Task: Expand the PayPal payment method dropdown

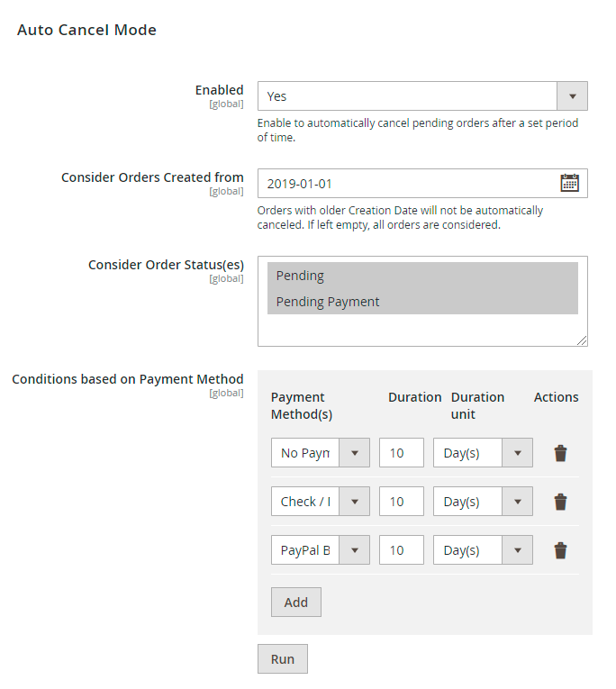Action: pos(320,550)
